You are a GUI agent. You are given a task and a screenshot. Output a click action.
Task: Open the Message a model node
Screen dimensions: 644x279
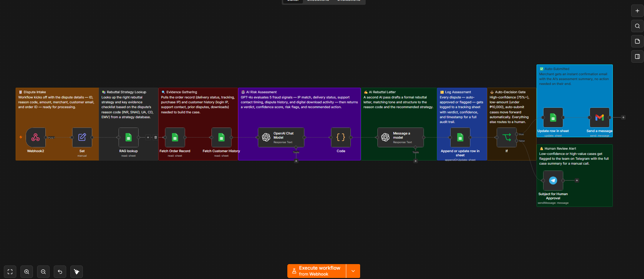(x=401, y=137)
